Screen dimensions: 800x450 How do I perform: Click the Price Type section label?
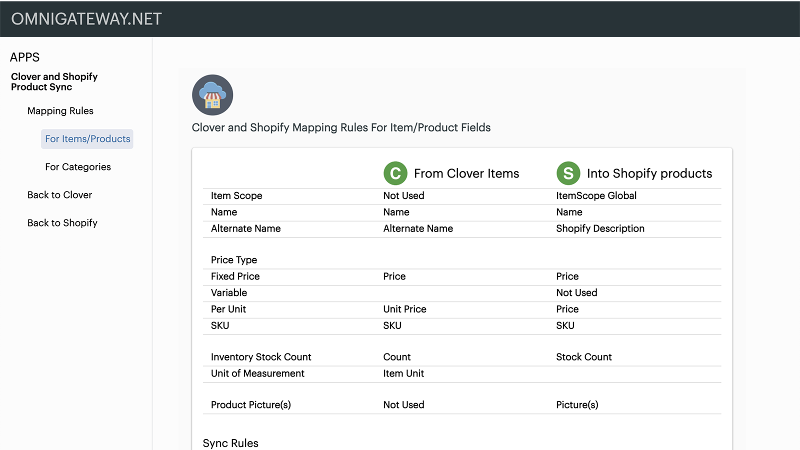click(x=234, y=260)
